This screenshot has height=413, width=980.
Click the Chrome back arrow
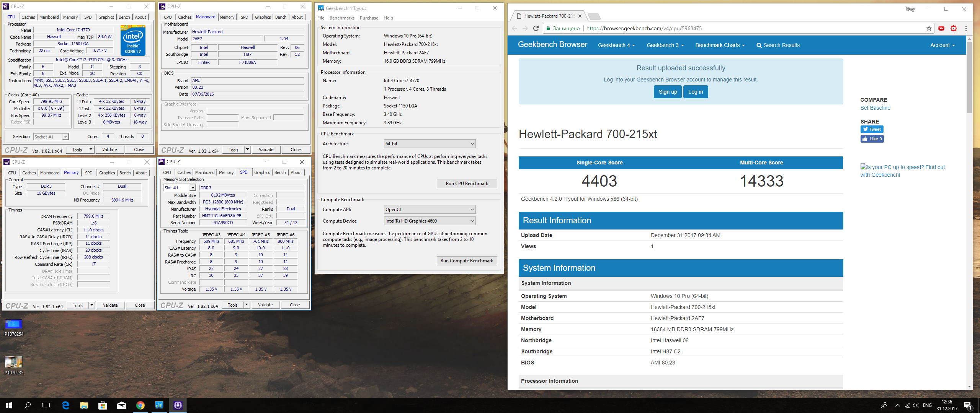[514, 28]
